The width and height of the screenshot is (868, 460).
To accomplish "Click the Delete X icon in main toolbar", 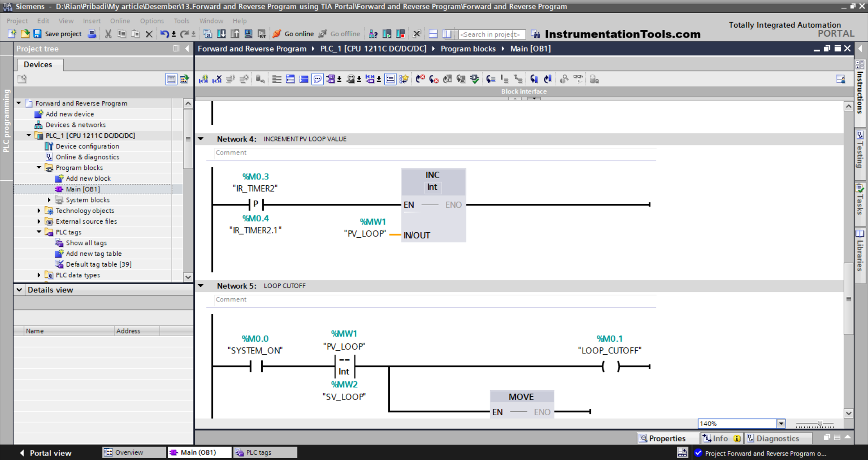I will tap(149, 34).
